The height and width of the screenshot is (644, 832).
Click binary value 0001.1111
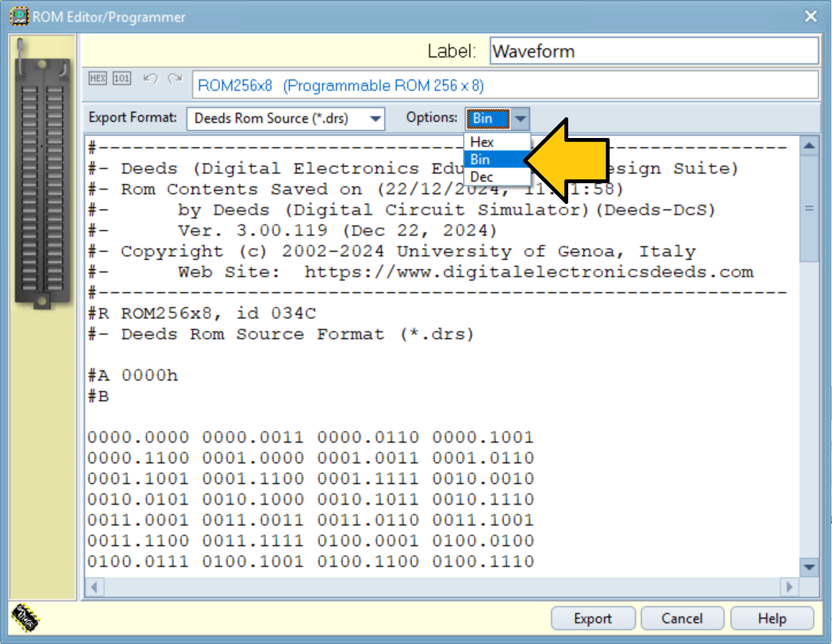click(368, 479)
